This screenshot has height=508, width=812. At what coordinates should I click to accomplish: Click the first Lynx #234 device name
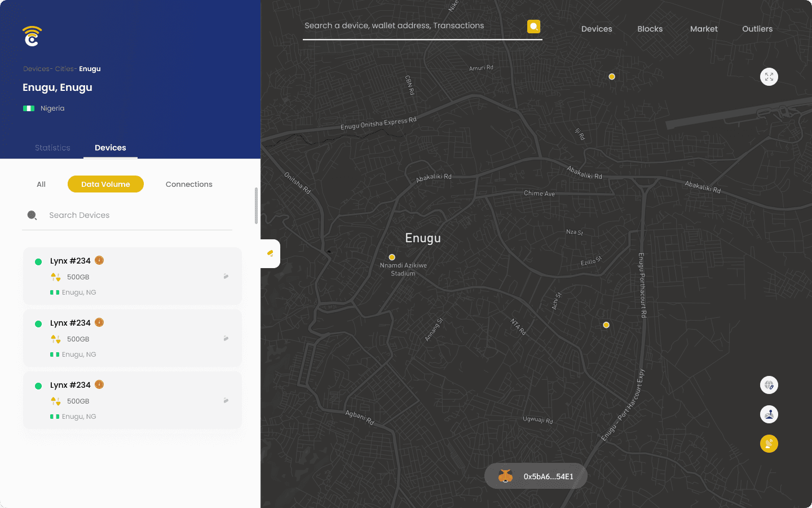click(x=70, y=261)
